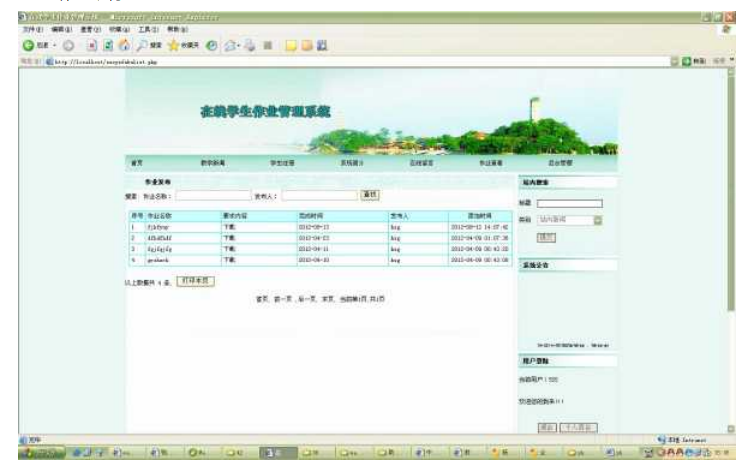This screenshot has height=471, width=753.
Task: Click the 打印本页 button
Action: 195,281
